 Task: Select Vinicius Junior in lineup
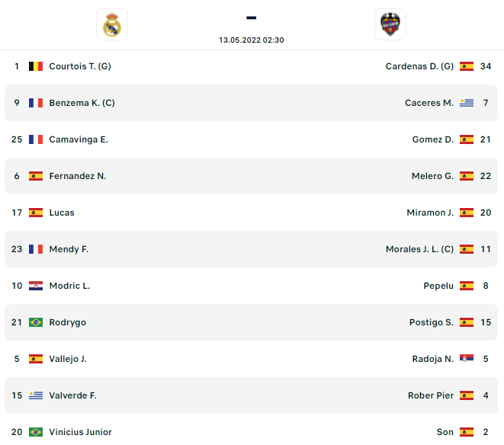pyautogui.click(x=80, y=432)
